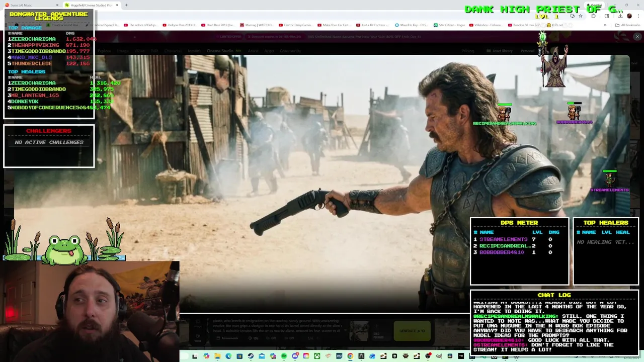The image size is (644, 362).
Task: Open the Apps nav item
Action: click(x=269, y=51)
